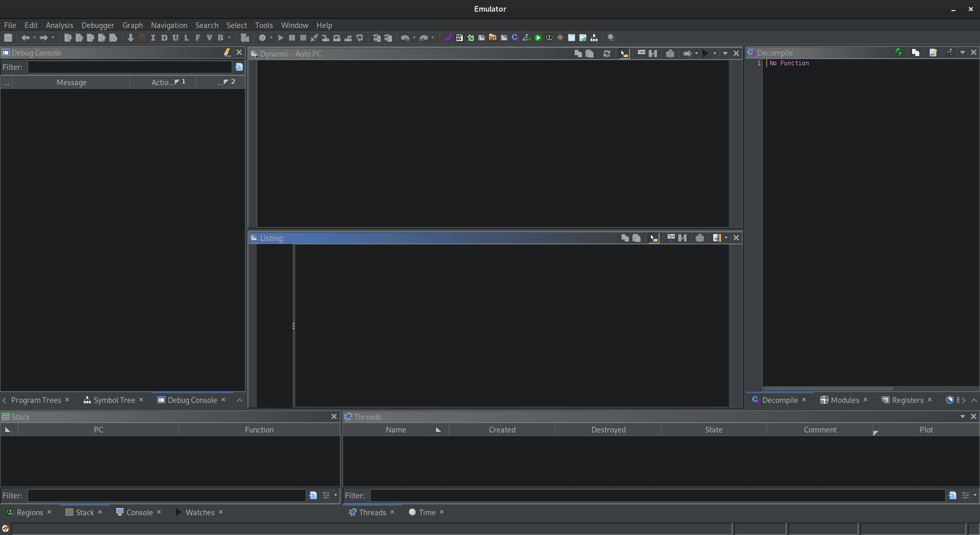980x535 pixels.
Task: Open the Undo history dropdown arrow
Action: (414, 38)
